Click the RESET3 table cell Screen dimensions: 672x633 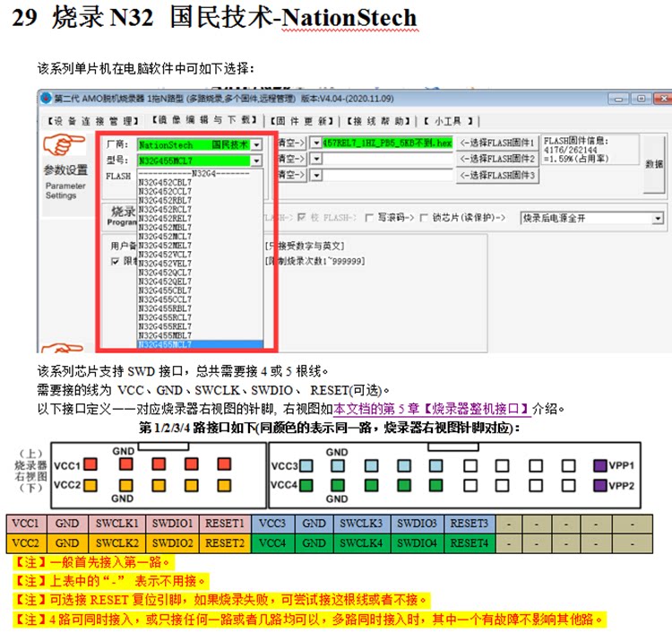point(470,524)
